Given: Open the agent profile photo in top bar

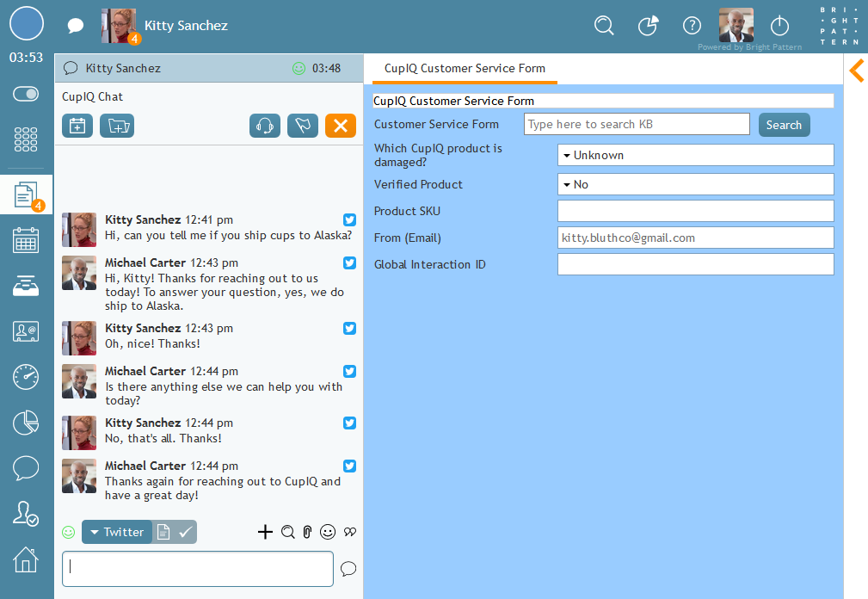Looking at the screenshot, I should click(x=736, y=26).
